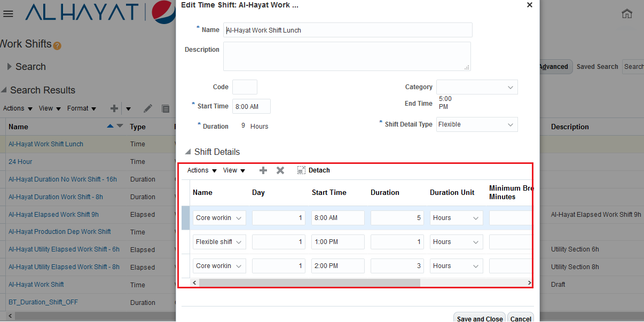Open the hamburger navigation menu
This screenshot has width=644, height=322.
pos(8,13)
